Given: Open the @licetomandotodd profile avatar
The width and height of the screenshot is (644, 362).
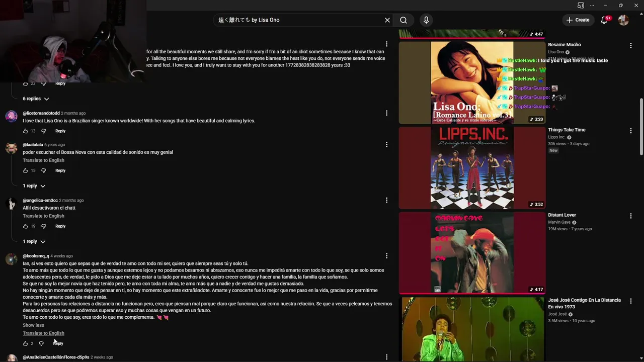Looking at the screenshot, I should (x=11, y=117).
